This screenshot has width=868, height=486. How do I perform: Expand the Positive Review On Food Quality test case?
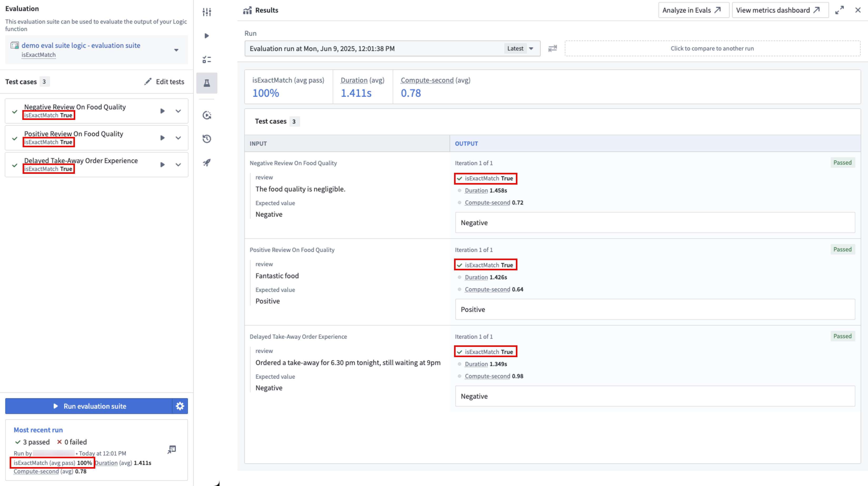click(x=178, y=138)
